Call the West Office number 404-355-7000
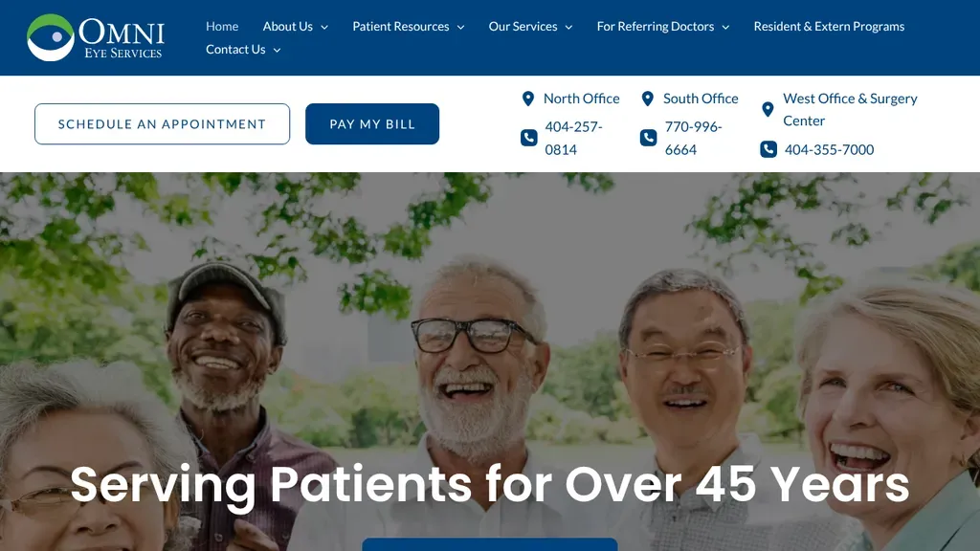The image size is (980, 551). [830, 149]
